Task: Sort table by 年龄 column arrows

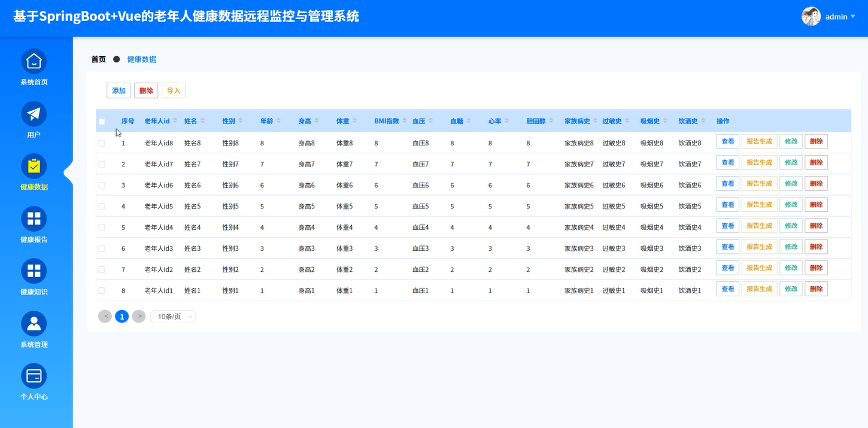Action: tap(278, 121)
